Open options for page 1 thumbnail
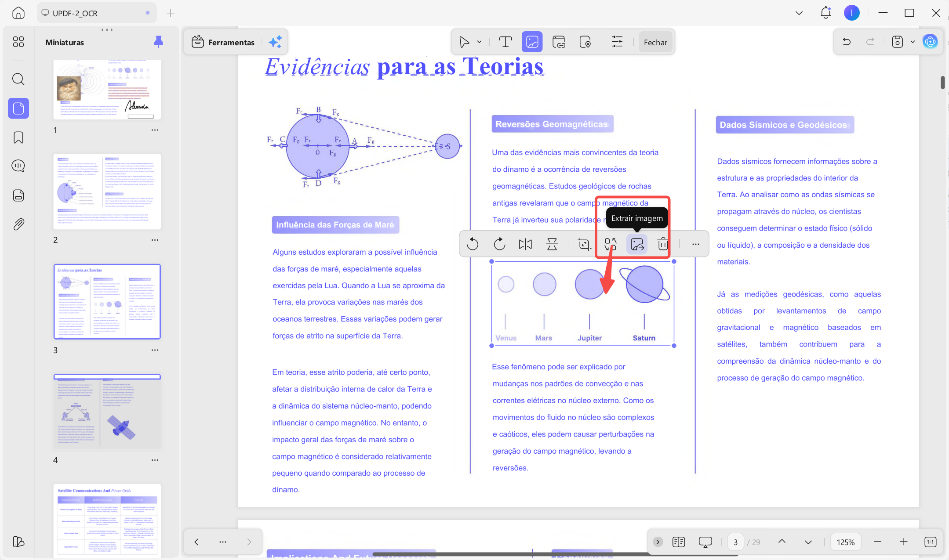The image size is (949, 560). [155, 130]
